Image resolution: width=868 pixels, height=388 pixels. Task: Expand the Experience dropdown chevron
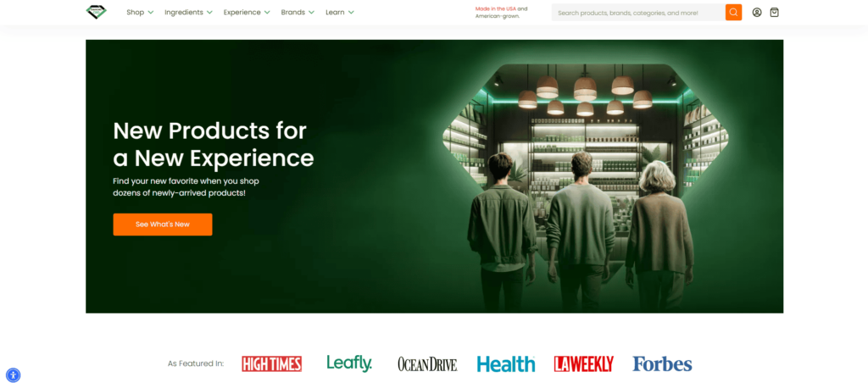click(x=267, y=12)
